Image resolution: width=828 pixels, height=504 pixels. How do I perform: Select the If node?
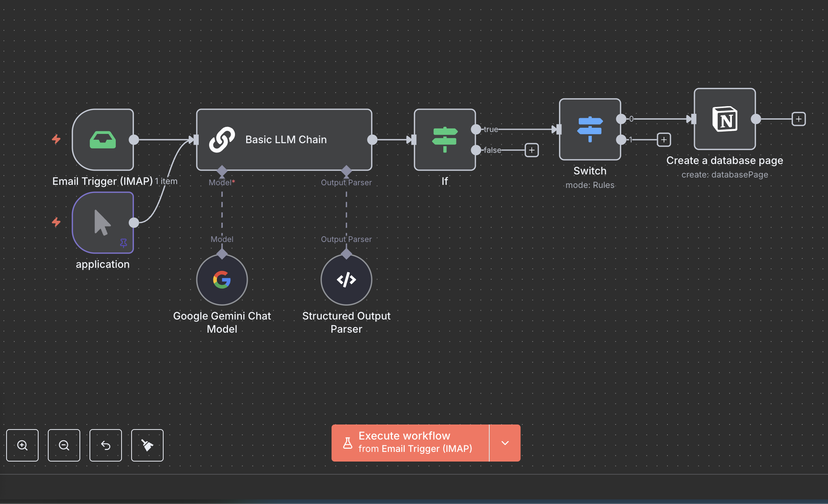click(445, 140)
